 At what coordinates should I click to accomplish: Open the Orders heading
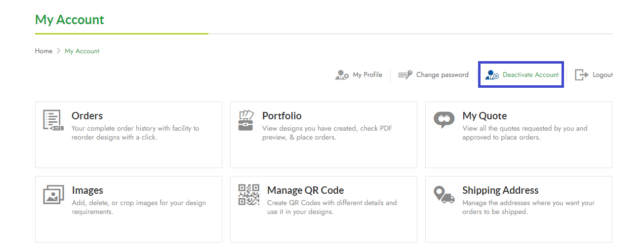87,116
